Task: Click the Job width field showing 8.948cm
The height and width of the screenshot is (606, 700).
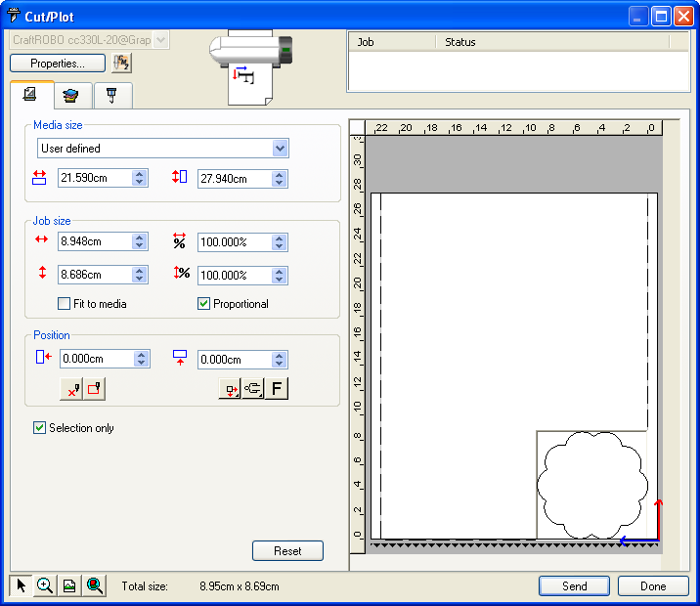Action: click(x=94, y=241)
